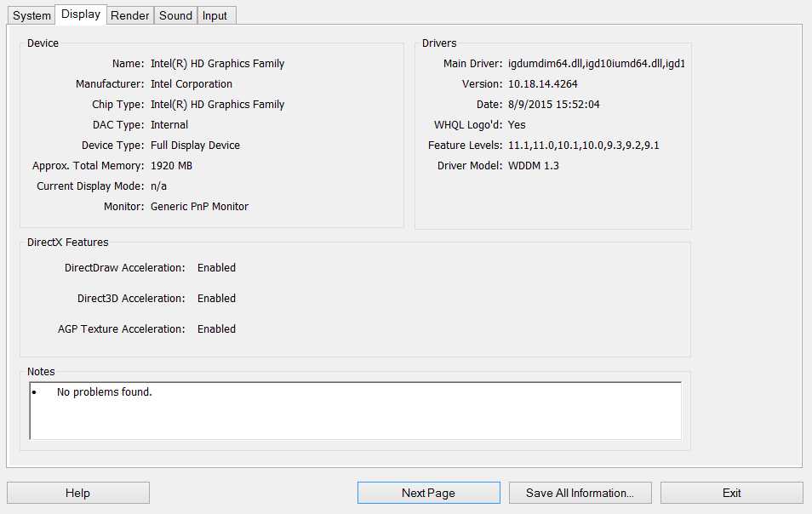Click the driver version '10.18.14.4264'
The height and width of the screenshot is (514, 812).
click(x=543, y=84)
